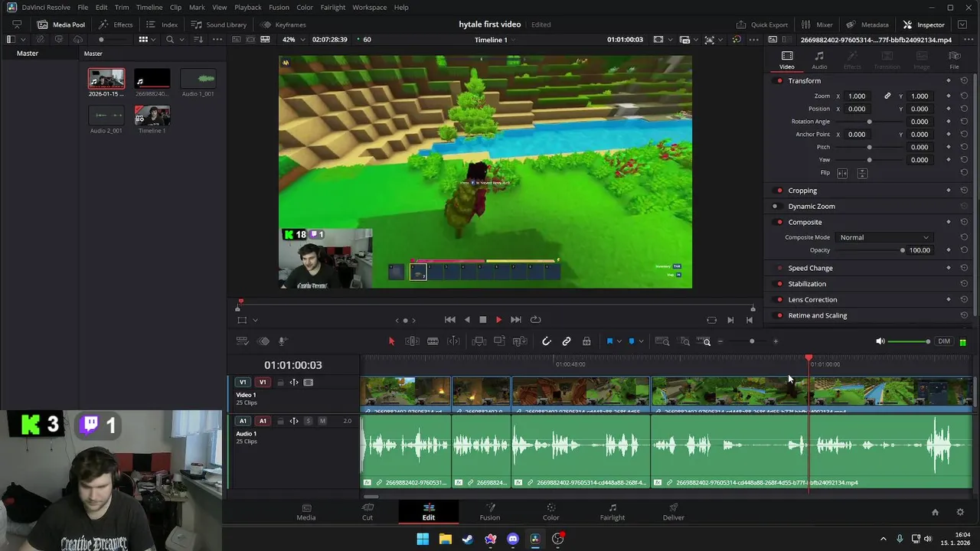Show the Metadata panel
The height and width of the screenshot is (551, 980).
(867, 24)
